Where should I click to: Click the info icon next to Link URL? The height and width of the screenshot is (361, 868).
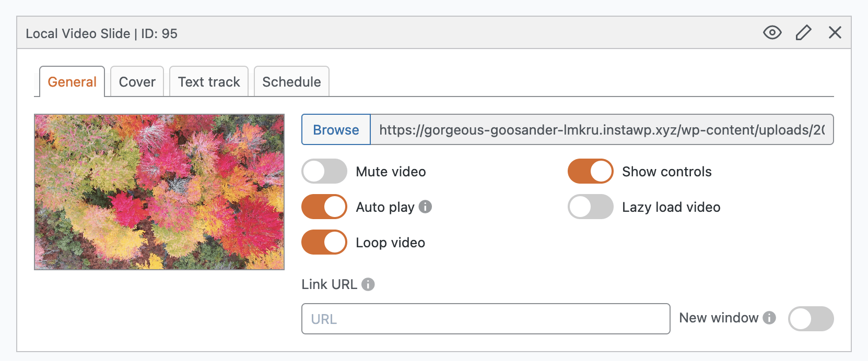pos(368,284)
